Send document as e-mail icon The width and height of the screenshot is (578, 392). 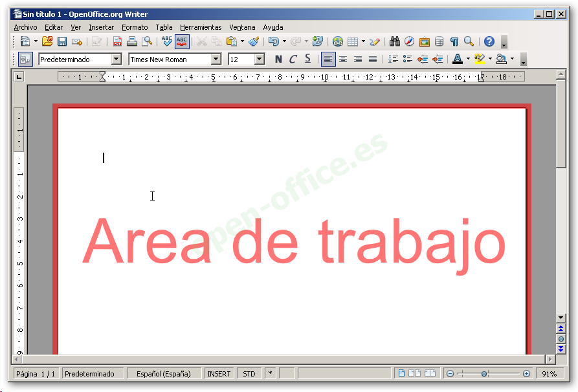(x=76, y=41)
